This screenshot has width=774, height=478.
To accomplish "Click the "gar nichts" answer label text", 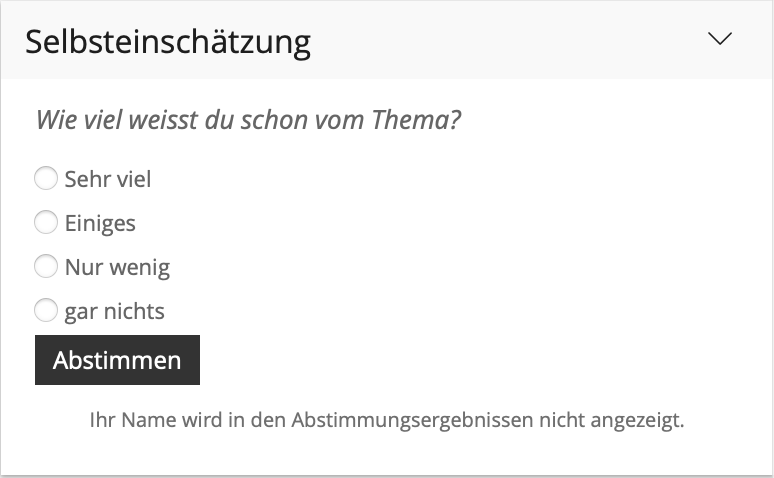I will click(114, 312).
